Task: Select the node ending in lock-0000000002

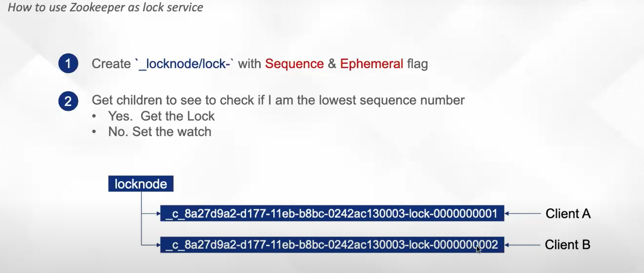Action: 332,245
